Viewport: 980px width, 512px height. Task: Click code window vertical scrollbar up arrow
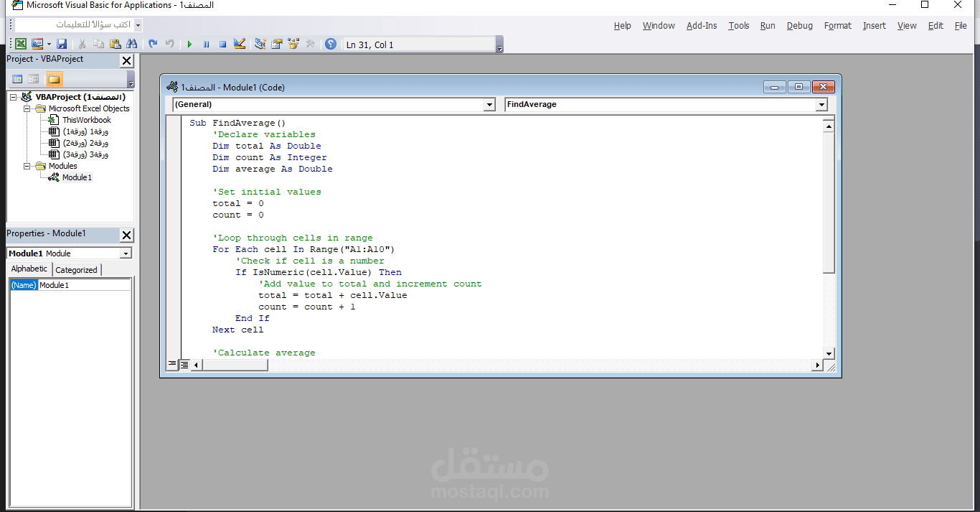pyautogui.click(x=829, y=126)
